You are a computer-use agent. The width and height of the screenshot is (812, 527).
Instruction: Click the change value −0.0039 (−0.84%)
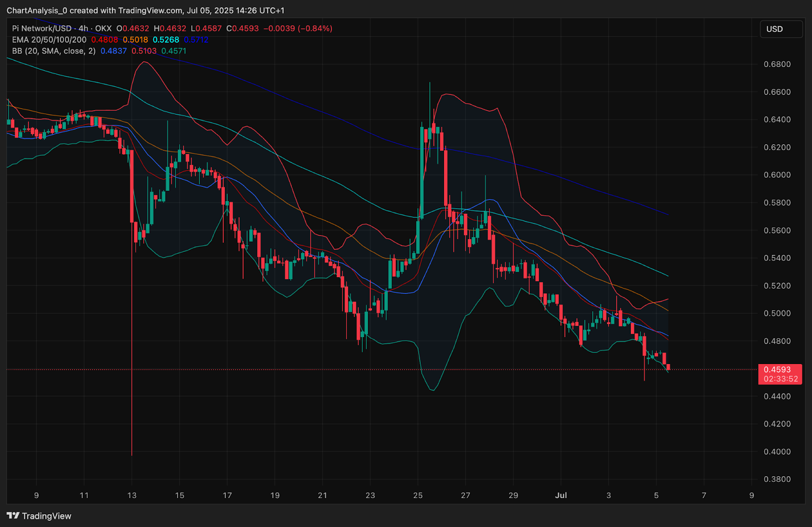(298, 28)
